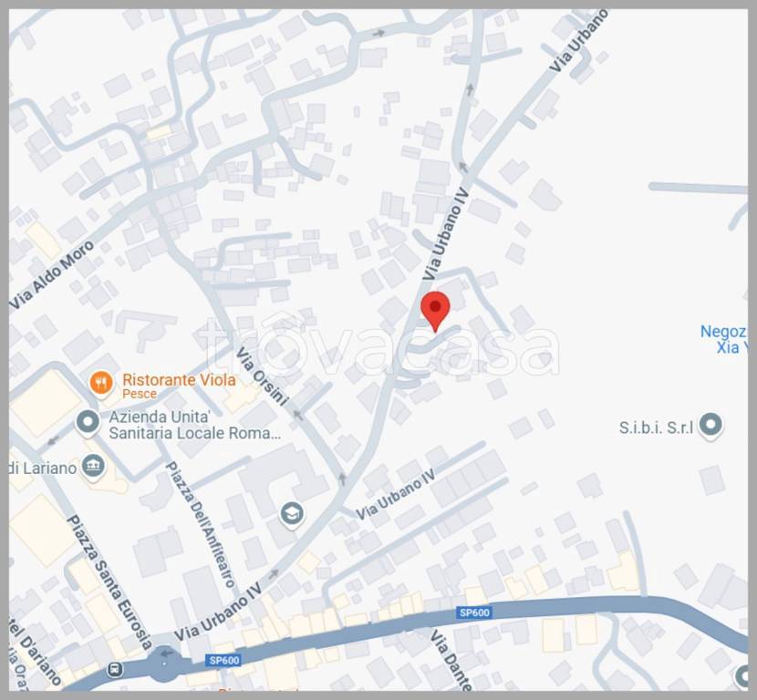Select the Piazza Santa Eurosia label

(x=109, y=582)
